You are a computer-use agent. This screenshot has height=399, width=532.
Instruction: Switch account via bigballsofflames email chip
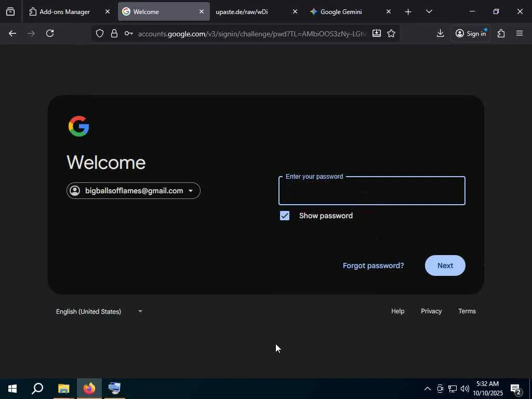(134, 191)
